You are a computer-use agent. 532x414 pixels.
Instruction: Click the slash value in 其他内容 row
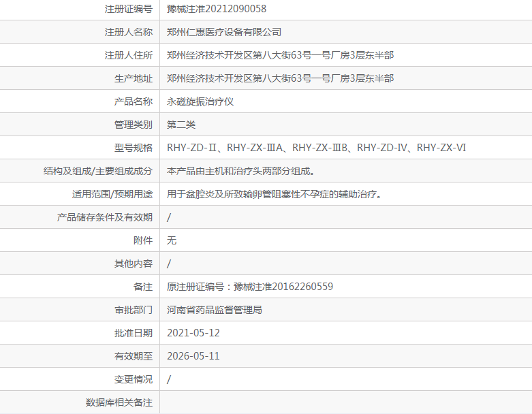(169, 264)
